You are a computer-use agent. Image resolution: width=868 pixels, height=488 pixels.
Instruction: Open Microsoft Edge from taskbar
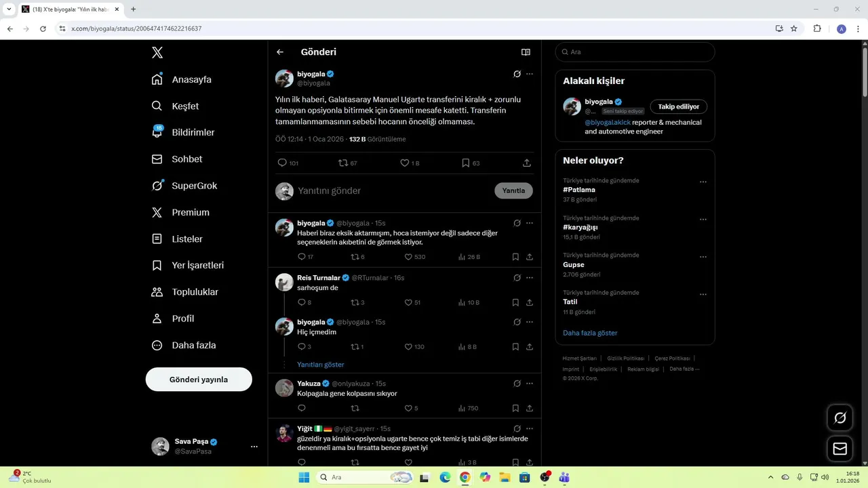445,477
